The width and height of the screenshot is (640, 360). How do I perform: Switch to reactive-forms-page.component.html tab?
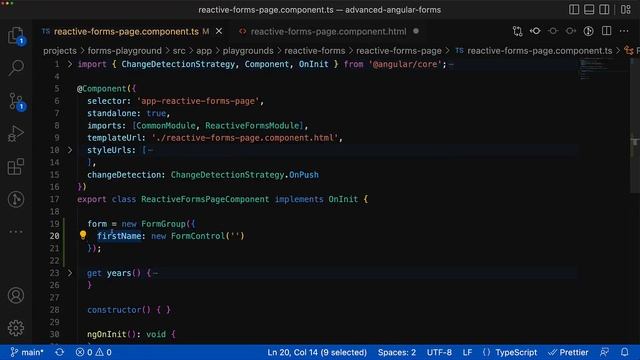[x=328, y=31]
